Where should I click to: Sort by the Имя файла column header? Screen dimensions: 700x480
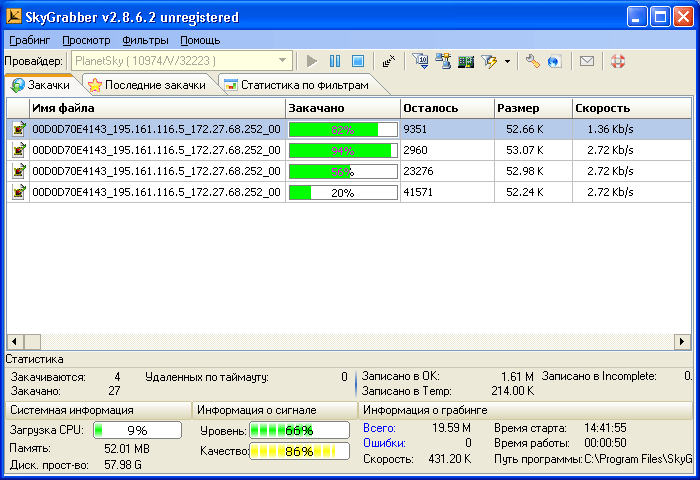pos(157,108)
